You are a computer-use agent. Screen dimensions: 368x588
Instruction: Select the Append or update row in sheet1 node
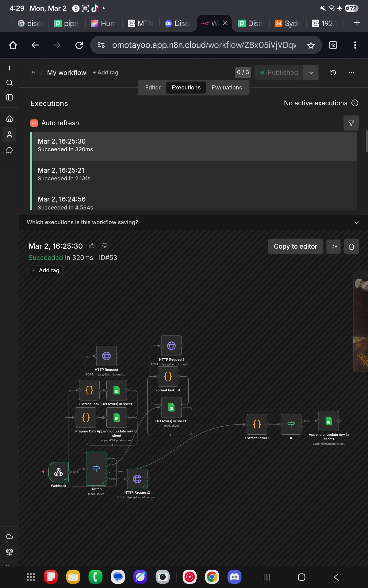tap(329, 421)
